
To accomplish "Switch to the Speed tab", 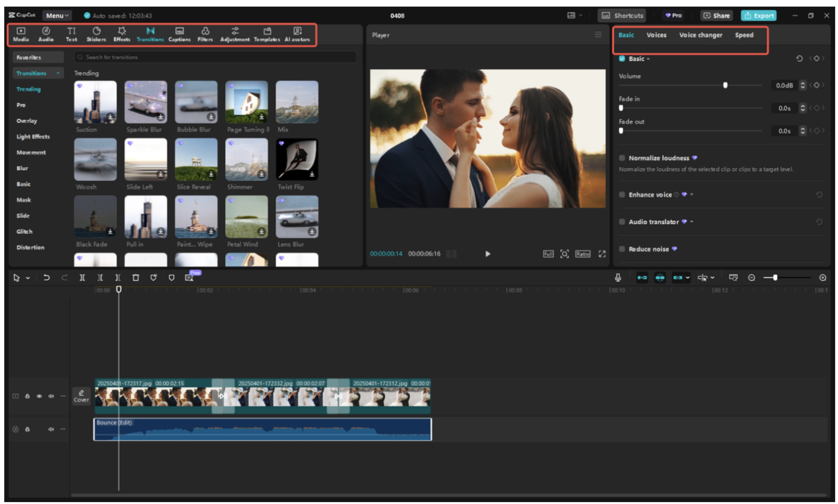I will coord(744,35).
